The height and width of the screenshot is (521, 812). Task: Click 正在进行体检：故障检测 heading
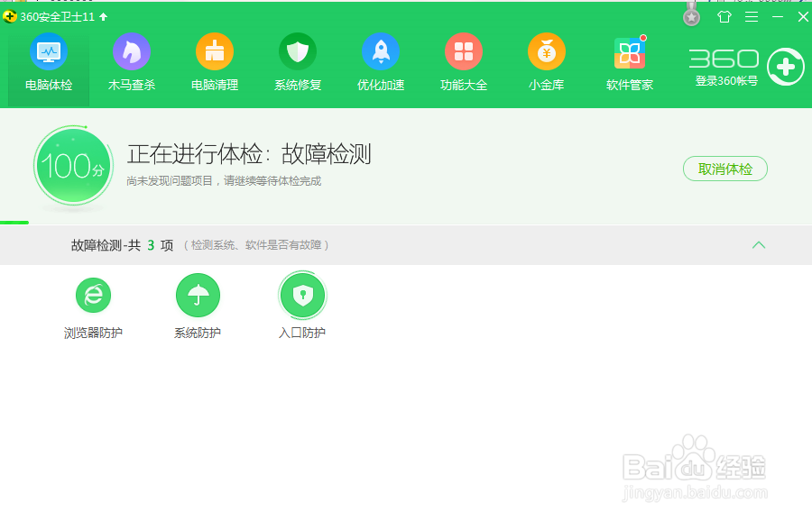pos(249,154)
